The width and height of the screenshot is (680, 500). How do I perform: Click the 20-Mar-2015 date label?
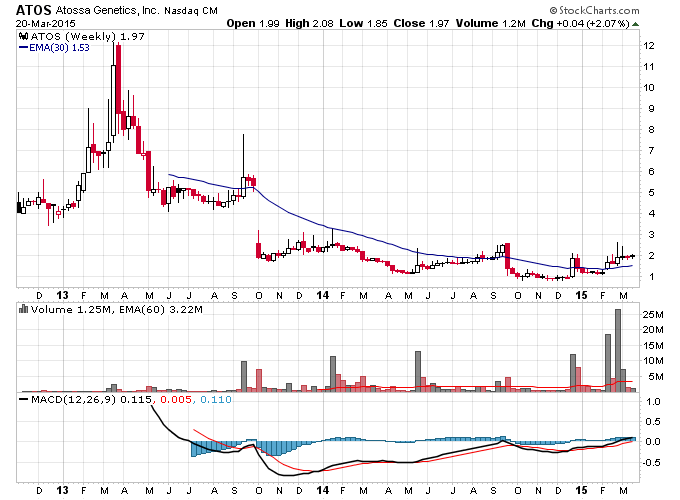coord(46,23)
